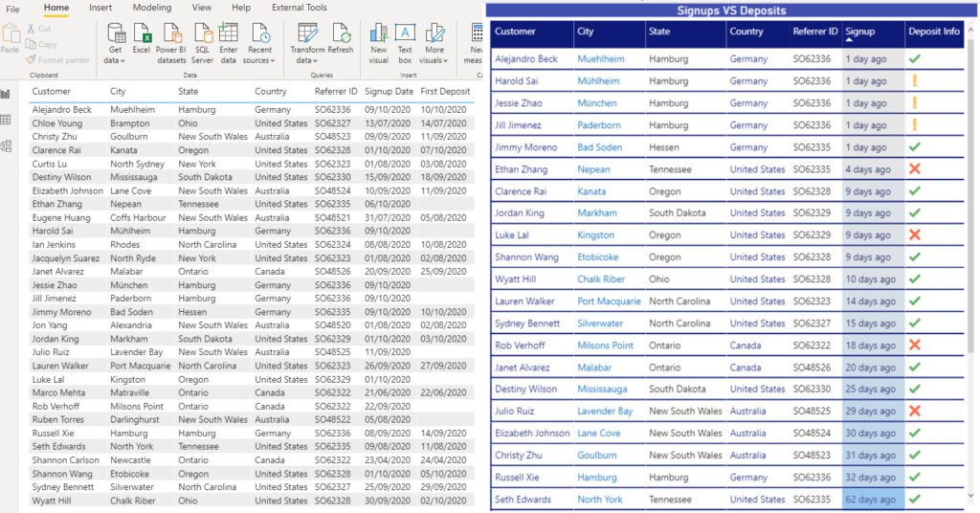Add a Text box

[405, 33]
